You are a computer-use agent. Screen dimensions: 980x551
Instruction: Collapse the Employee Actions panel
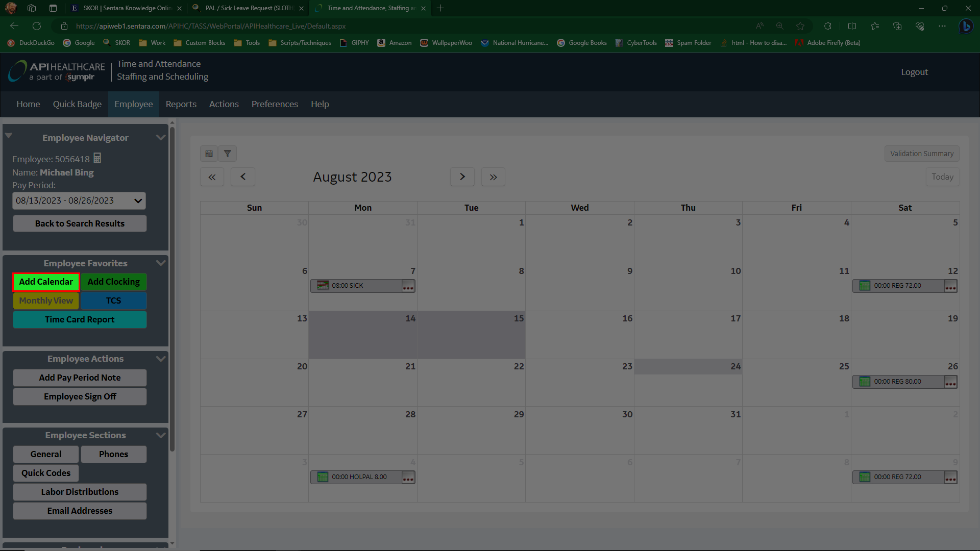(160, 359)
